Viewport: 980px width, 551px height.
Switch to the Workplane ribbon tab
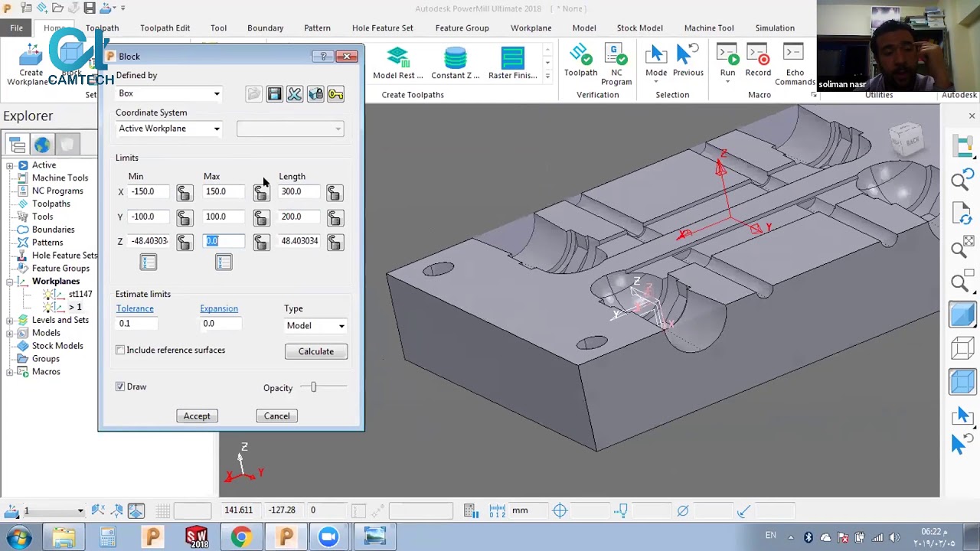point(531,28)
